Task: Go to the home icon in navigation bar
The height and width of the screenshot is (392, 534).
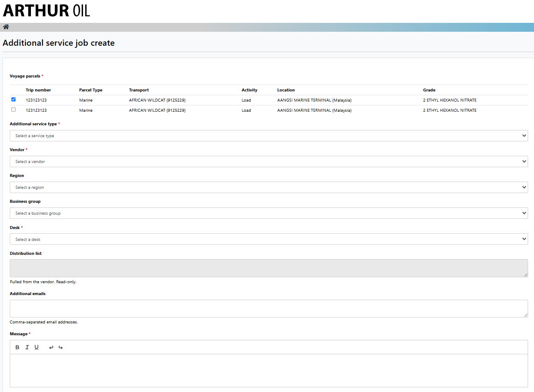Action: click(6, 27)
